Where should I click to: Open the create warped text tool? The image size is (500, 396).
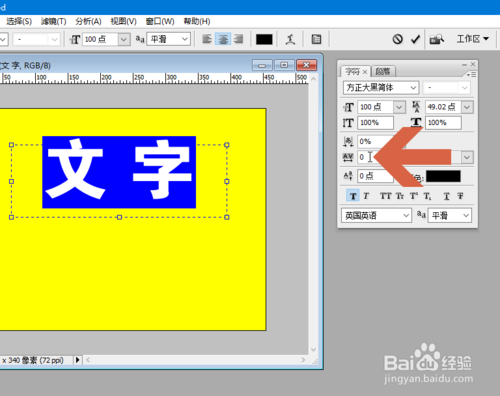coord(290,39)
